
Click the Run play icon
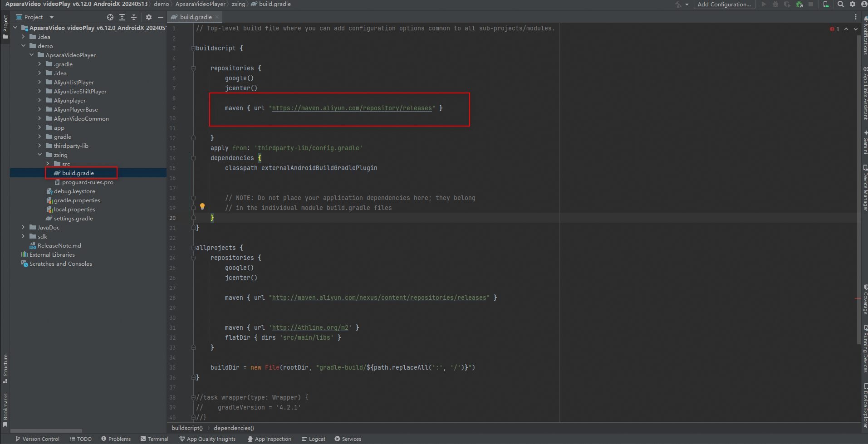coord(764,5)
